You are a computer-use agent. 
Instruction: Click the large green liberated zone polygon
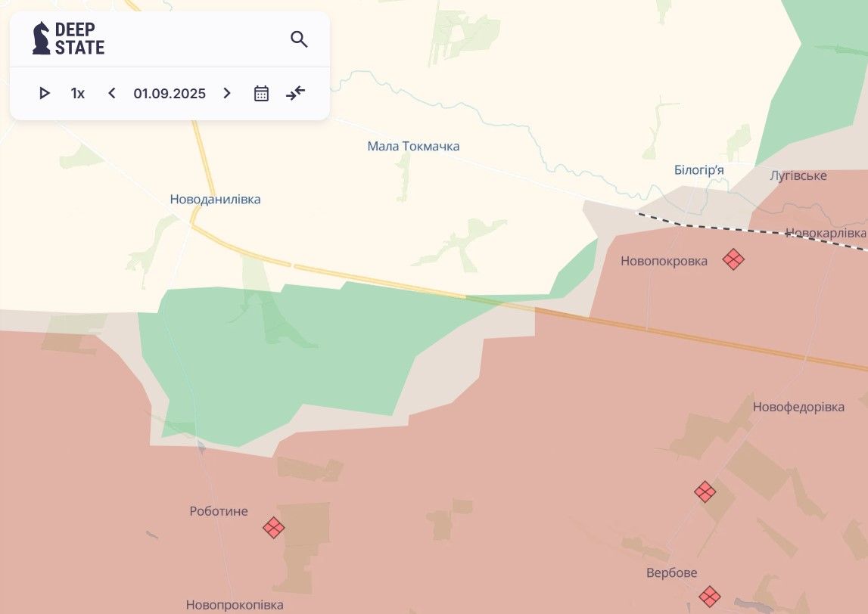tap(288, 355)
